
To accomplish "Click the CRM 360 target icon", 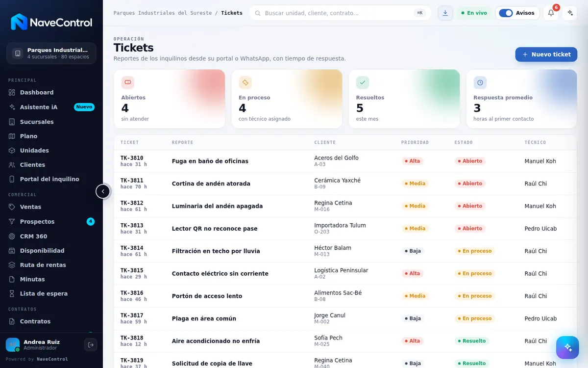I will (x=12, y=236).
